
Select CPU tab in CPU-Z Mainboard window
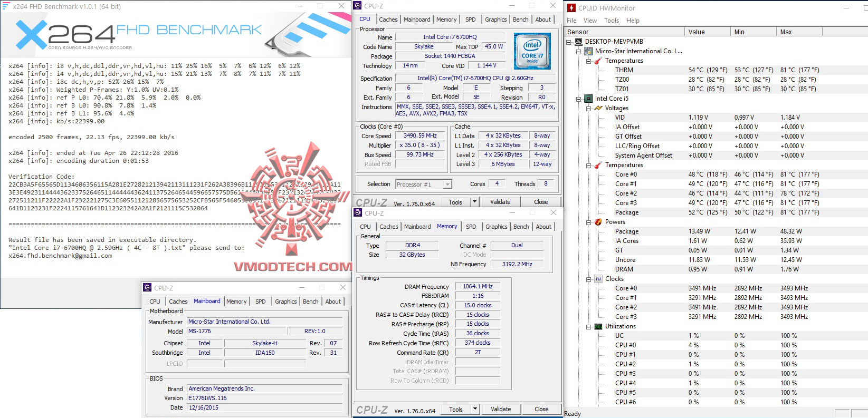pyautogui.click(x=155, y=302)
